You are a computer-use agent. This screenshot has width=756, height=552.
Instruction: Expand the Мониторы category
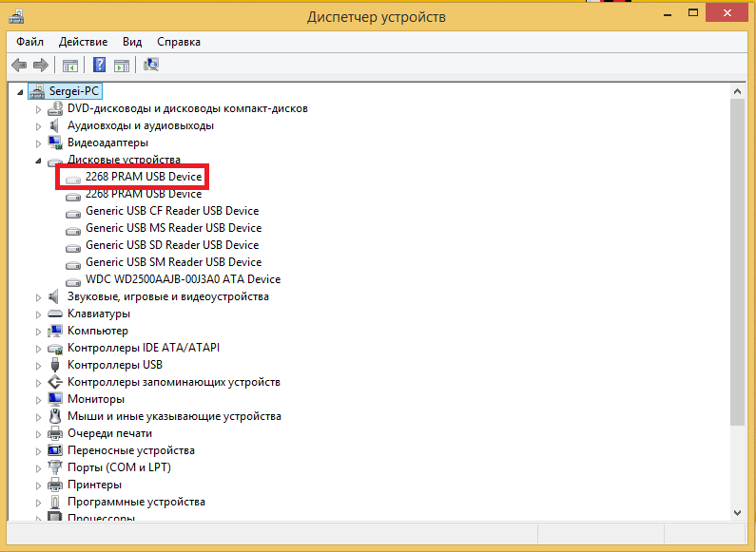point(39,399)
